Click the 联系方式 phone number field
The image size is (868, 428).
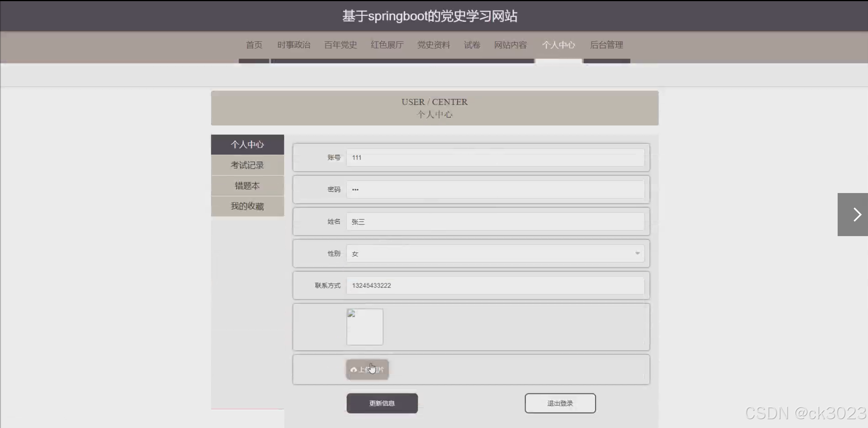pyautogui.click(x=495, y=285)
